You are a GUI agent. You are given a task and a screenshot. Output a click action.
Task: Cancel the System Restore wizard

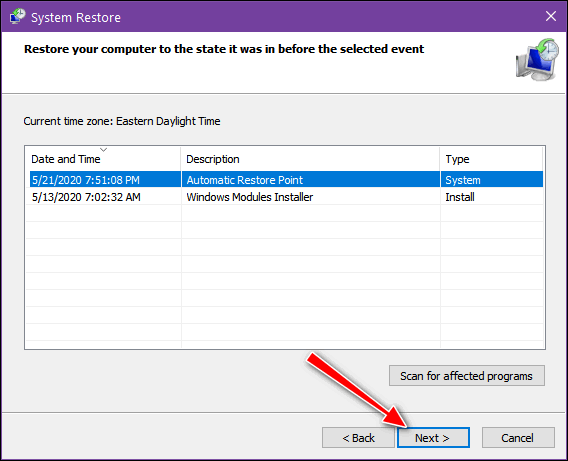518,437
